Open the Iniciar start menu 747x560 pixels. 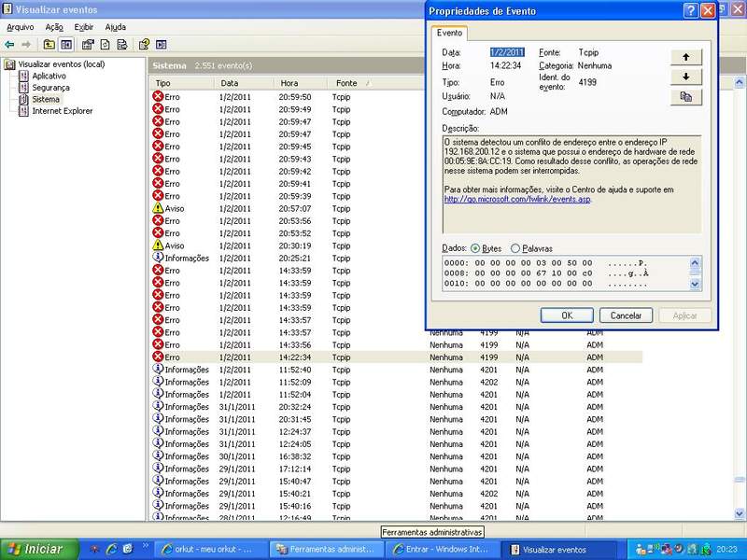click(39, 549)
